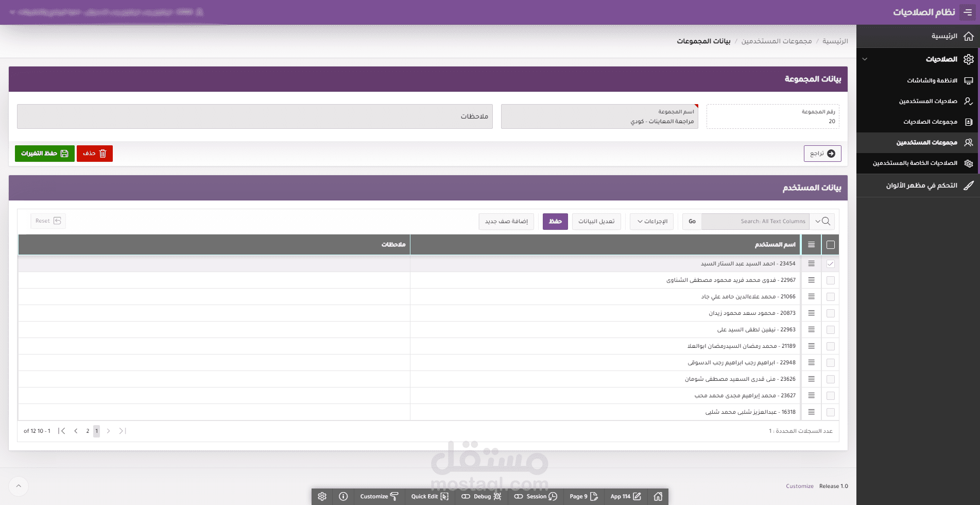The width and height of the screenshot is (980, 505).
Task: Open row actions menu for 22963
Action: [x=812, y=330]
